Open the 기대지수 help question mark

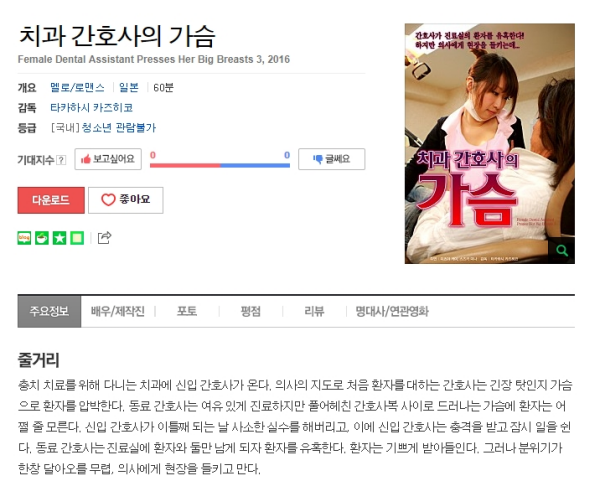[61, 160]
